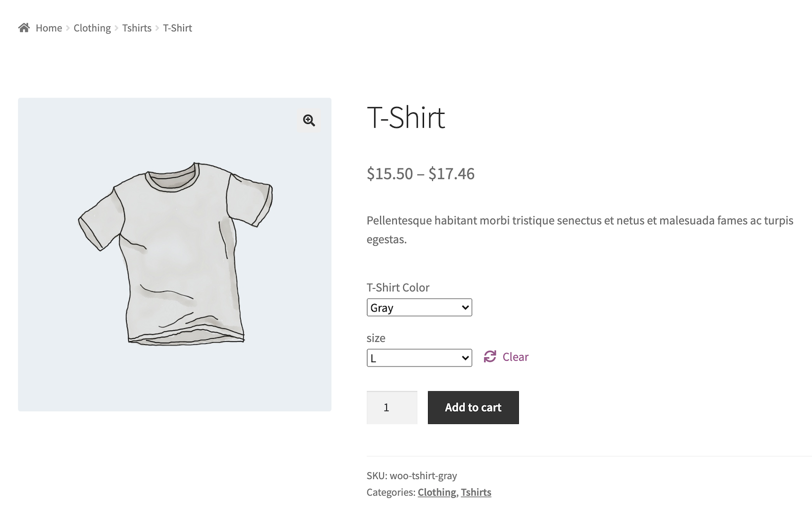The width and height of the screenshot is (812, 528).
Task: Open the size dropdown showing L
Action: (x=419, y=358)
